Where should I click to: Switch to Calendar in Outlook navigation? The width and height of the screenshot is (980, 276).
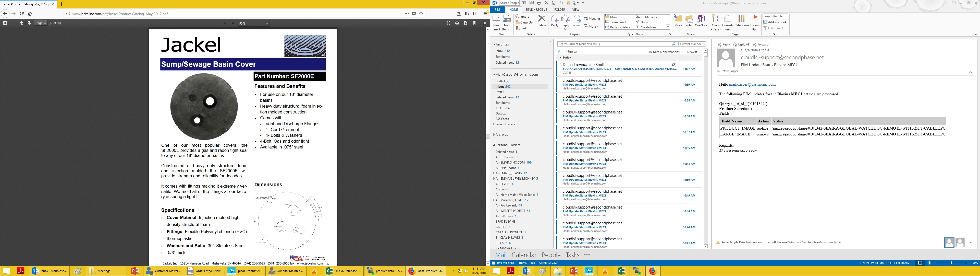pos(524,255)
